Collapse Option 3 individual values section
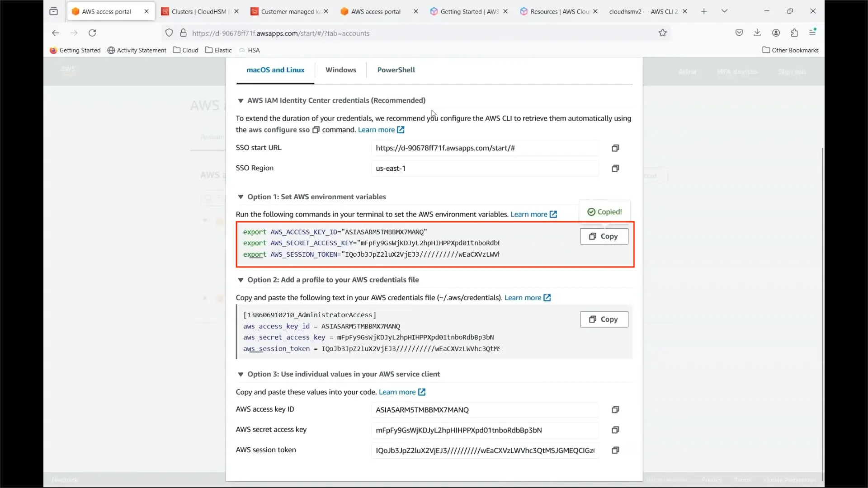 point(241,375)
